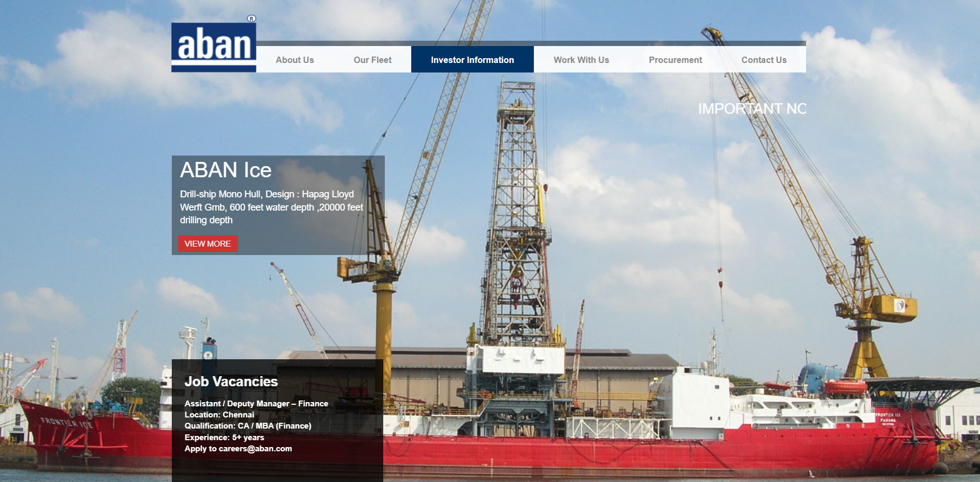
Task: Open the Work With Us menu
Action: (581, 60)
